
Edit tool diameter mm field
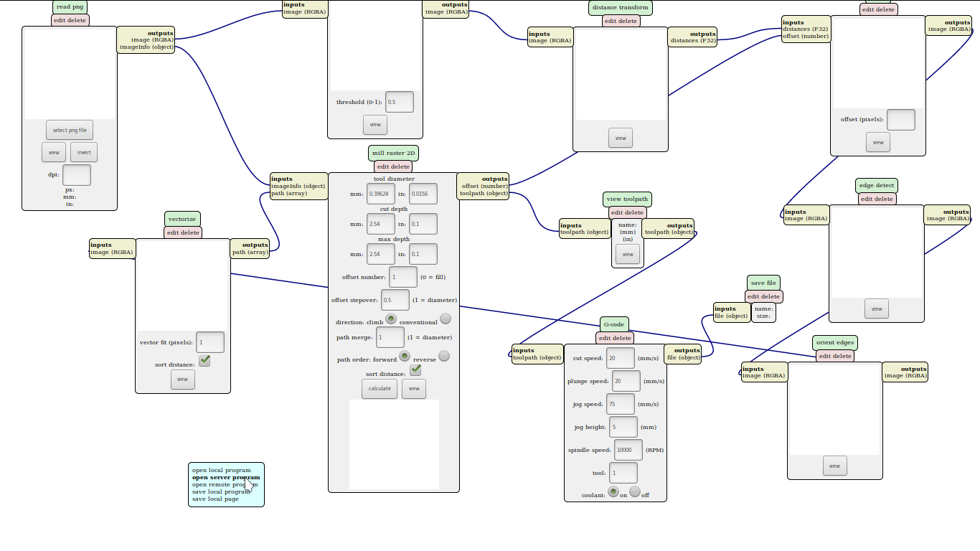pyautogui.click(x=381, y=194)
